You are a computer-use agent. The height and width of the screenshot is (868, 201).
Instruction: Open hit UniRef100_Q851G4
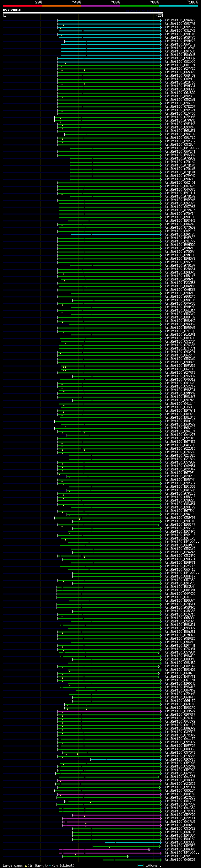pyautogui.click(x=180, y=791)
